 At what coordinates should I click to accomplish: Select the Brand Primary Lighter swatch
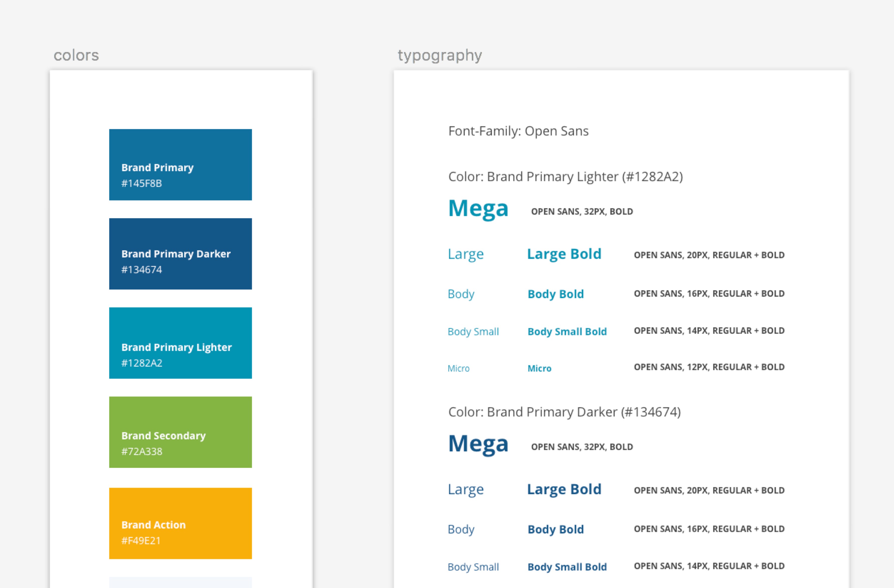pyautogui.click(x=180, y=343)
